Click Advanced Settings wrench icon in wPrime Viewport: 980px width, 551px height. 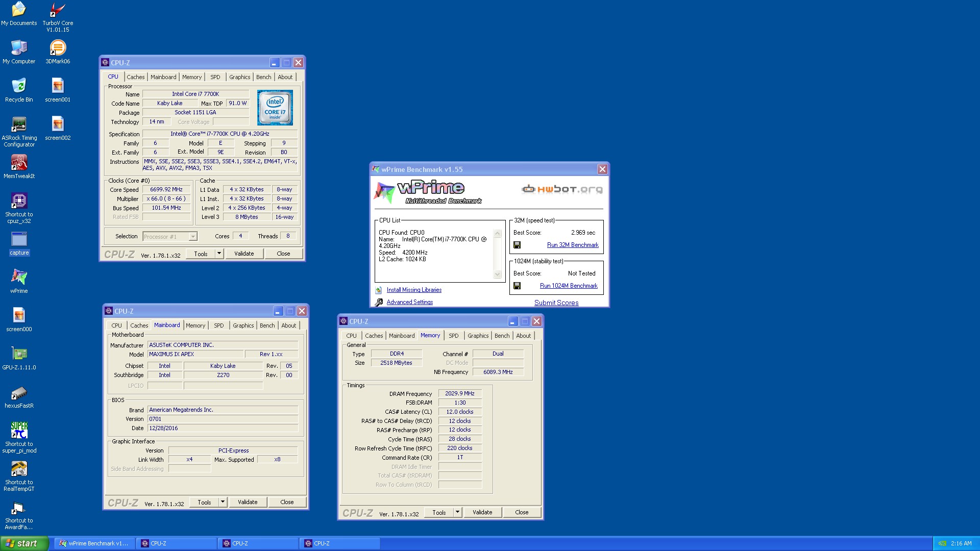pyautogui.click(x=379, y=302)
